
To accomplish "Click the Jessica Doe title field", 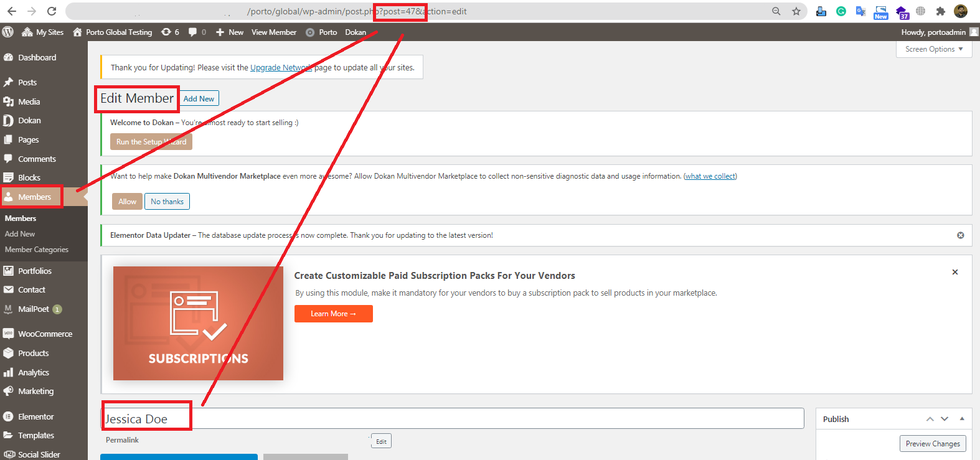I will click(x=453, y=418).
